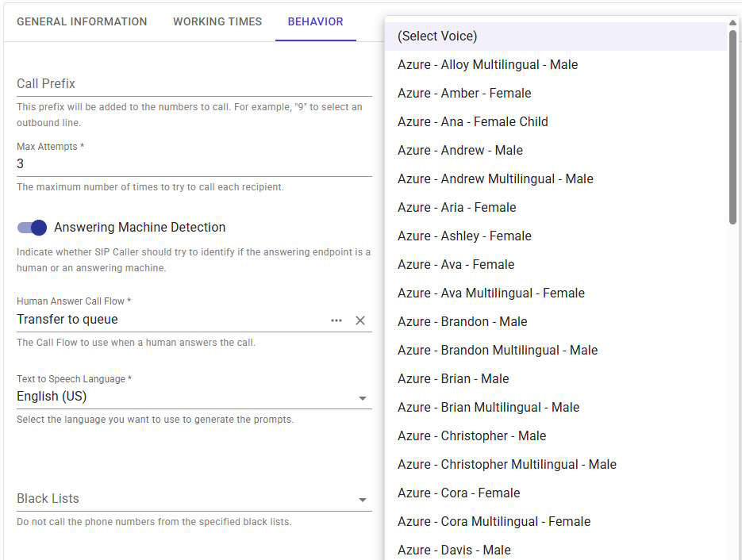
Task: Open the Working Times tab
Action: tap(217, 21)
